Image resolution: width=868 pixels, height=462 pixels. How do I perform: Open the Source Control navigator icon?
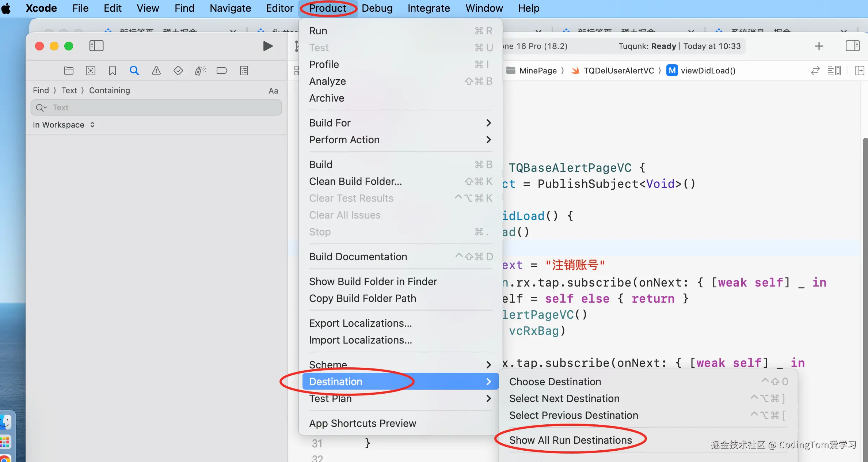(91, 71)
